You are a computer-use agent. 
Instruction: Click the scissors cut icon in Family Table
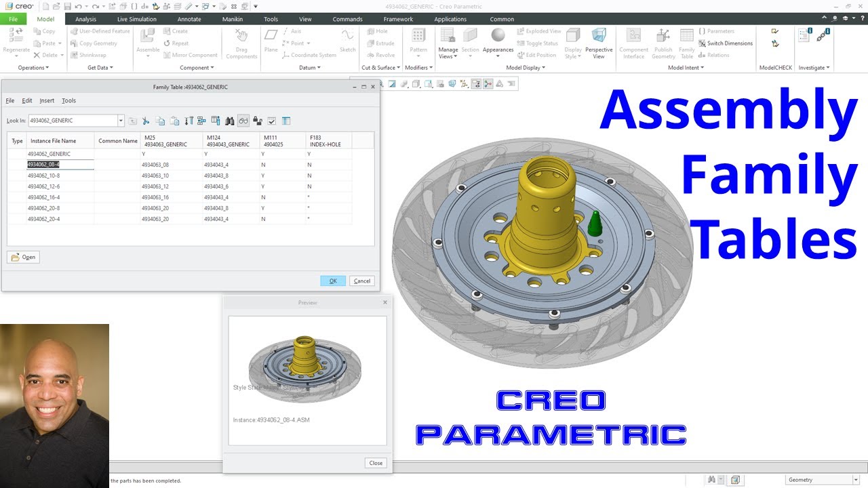pyautogui.click(x=146, y=121)
